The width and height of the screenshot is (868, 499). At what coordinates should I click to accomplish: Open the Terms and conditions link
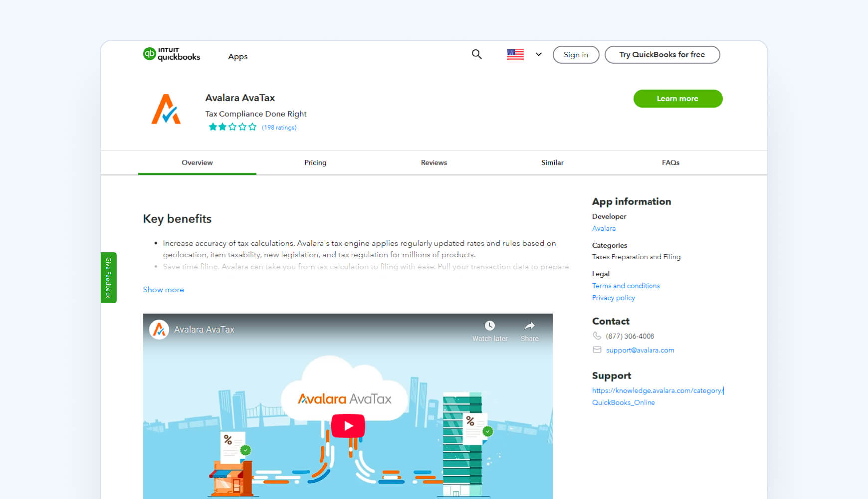pos(626,286)
